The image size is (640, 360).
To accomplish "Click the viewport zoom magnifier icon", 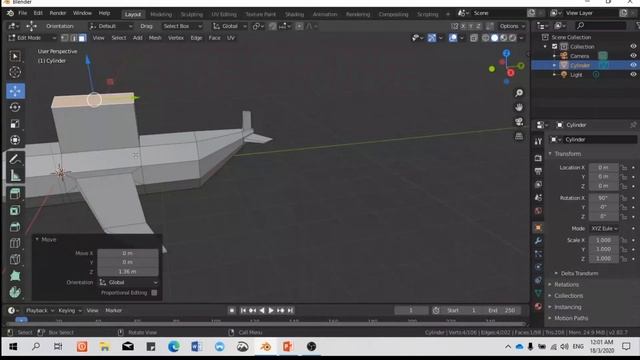I will 519,93.
